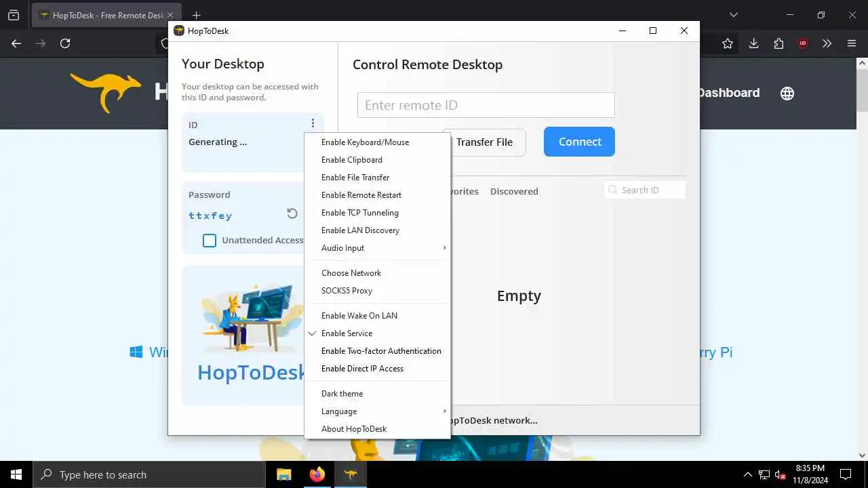The height and width of the screenshot is (488, 868).
Task: Expand the Audio Input submenu
Action: tap(377, 248)
